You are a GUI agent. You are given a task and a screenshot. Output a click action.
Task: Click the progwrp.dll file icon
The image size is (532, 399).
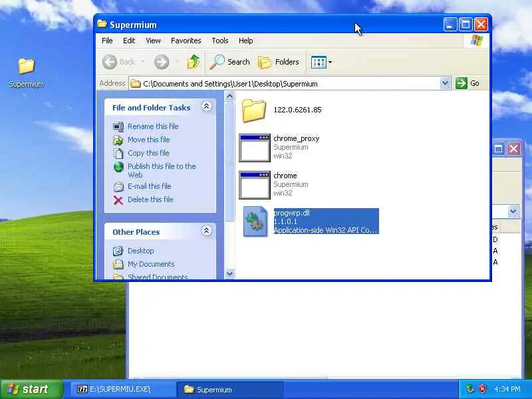coord(255,221)
